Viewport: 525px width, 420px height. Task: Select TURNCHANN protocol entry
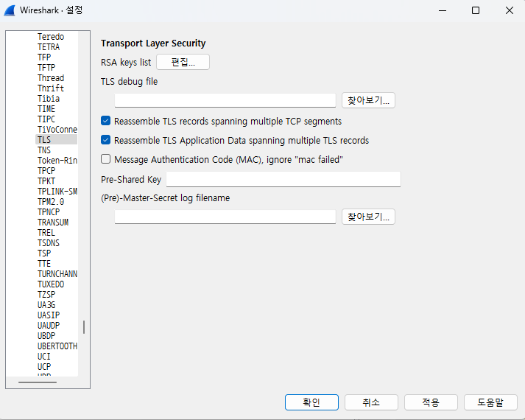[57, 274]
